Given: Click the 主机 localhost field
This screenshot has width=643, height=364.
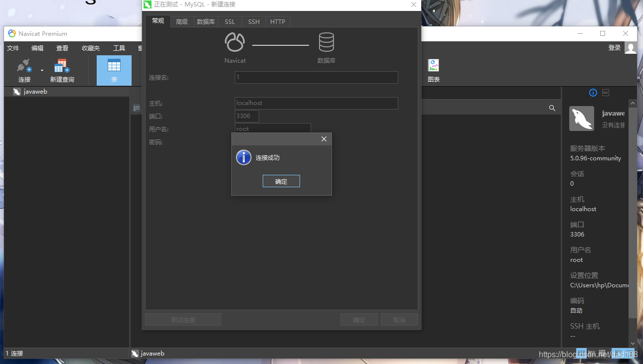Looking at the screenshot, I should pyautogui.click(x=317, y=103).
